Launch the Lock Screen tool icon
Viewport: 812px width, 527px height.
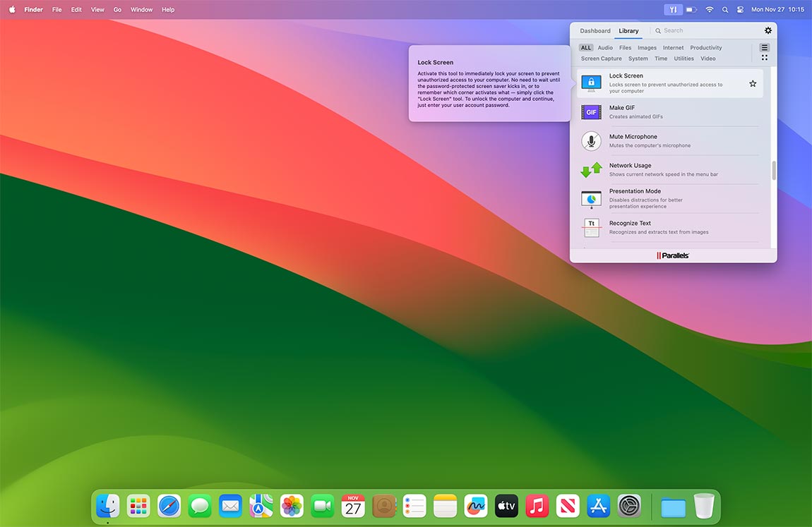tap(591, 83)
